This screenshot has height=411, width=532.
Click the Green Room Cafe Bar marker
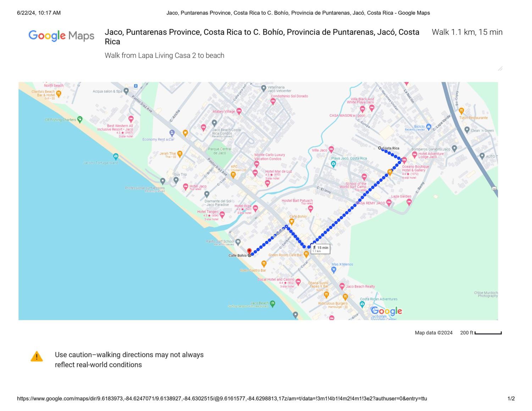306,254
